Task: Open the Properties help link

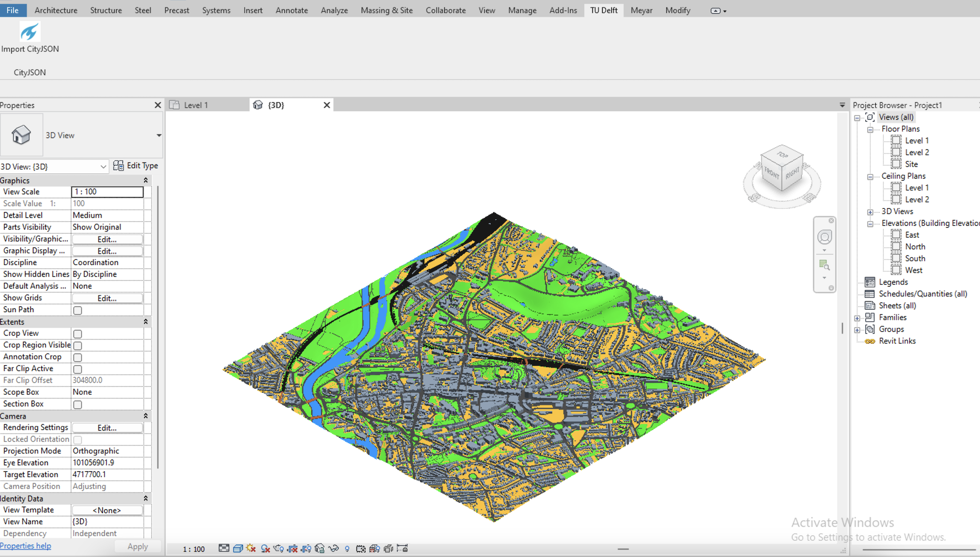Action: pyautogui.click(x=25, y=546)
